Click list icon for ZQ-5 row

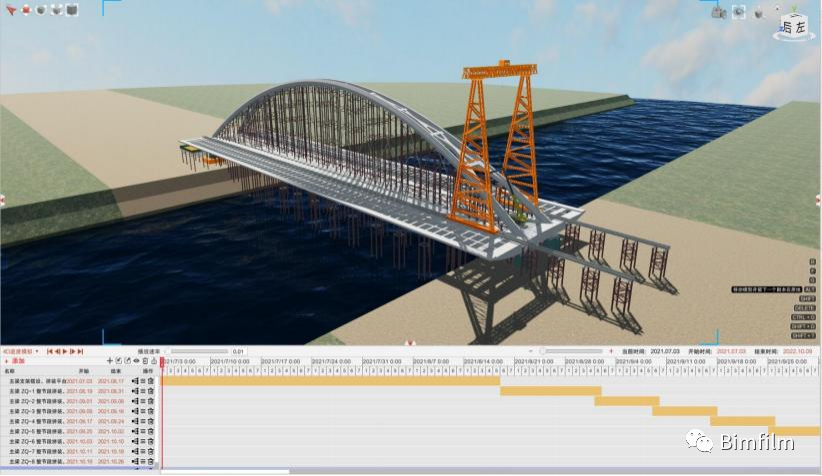point(143,431)
